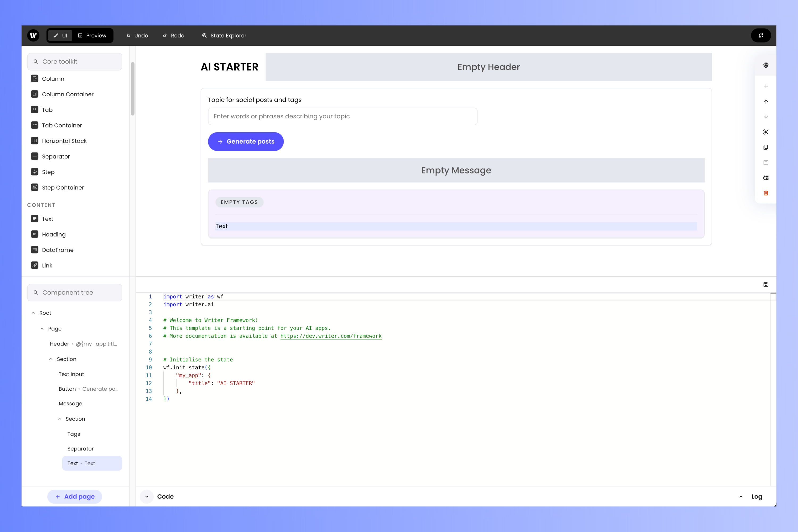This screenshot has width=798, height=532.
Task: Open the State Explorer
Action: [x=224, y=35]
